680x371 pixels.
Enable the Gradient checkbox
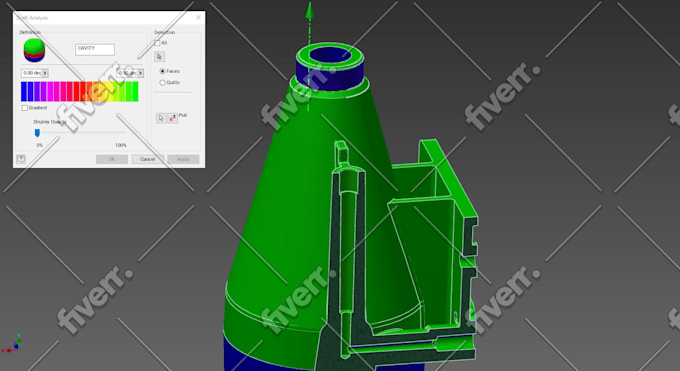pyautogui.click(x=25, y=108)
